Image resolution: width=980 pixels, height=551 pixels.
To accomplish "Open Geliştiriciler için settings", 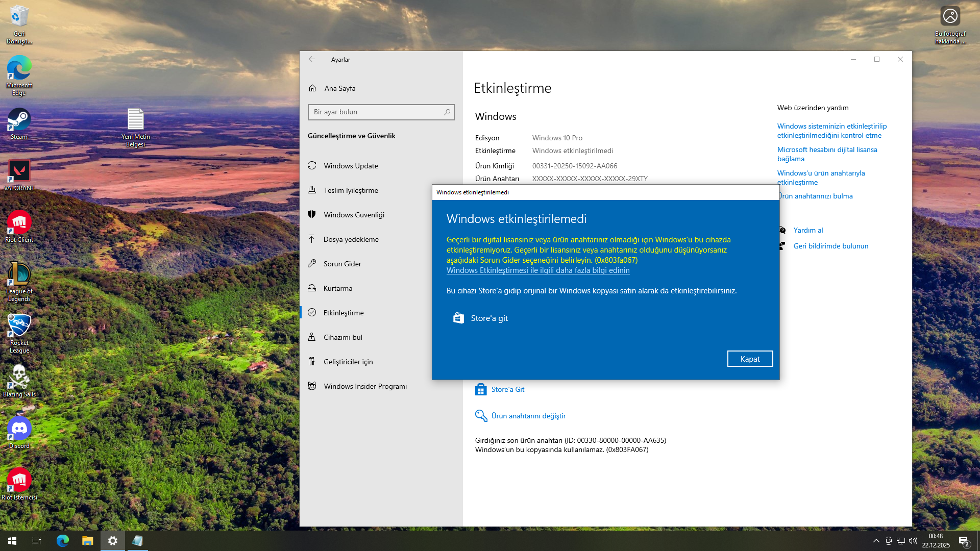I will (x=348, y=362).
